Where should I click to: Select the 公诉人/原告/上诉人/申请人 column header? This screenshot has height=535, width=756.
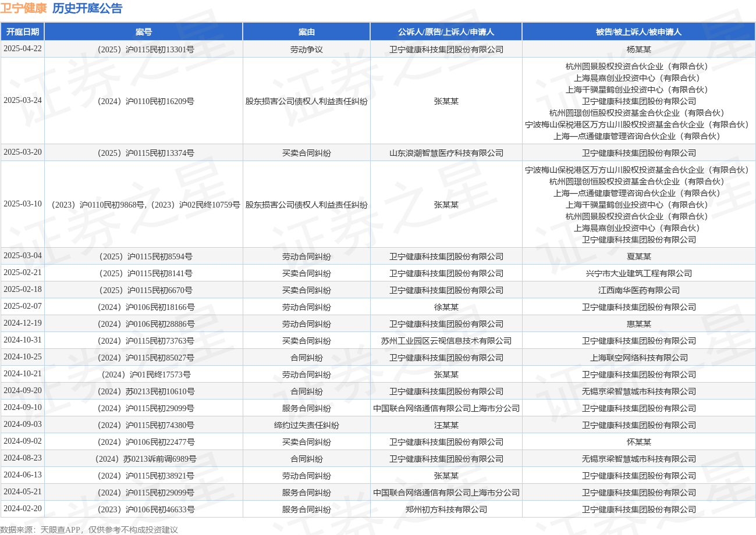point(446,31)
